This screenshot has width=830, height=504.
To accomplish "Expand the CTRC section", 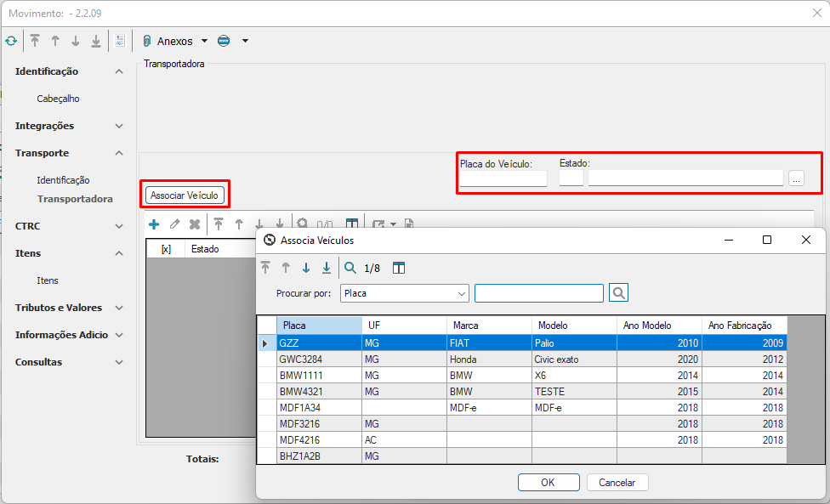I will 119,226.
